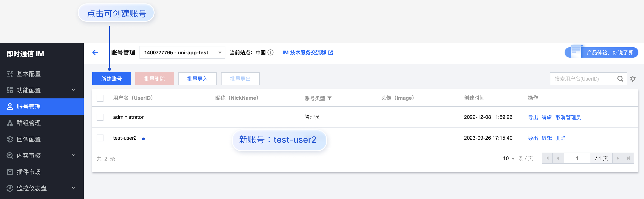Image resolution: width=644 pixels, height=199 pixels.
Task: Open column settings gear beside search box
Action: 633,78
